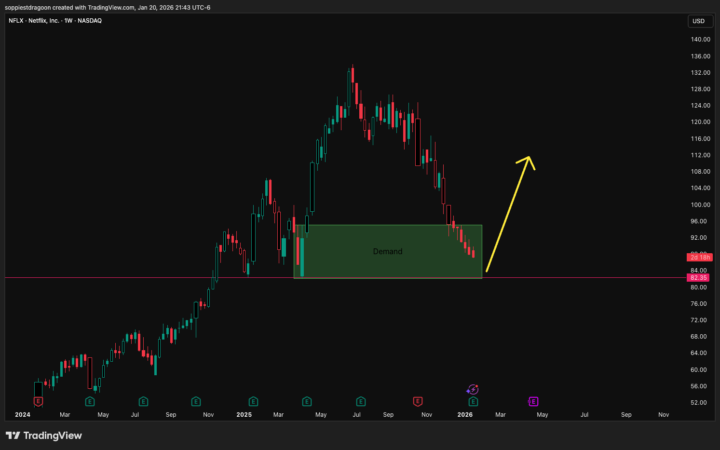The height and width of the screenshot is (450, 720).
Task: Select the Demand zone text label
Action: click(388, 251)
